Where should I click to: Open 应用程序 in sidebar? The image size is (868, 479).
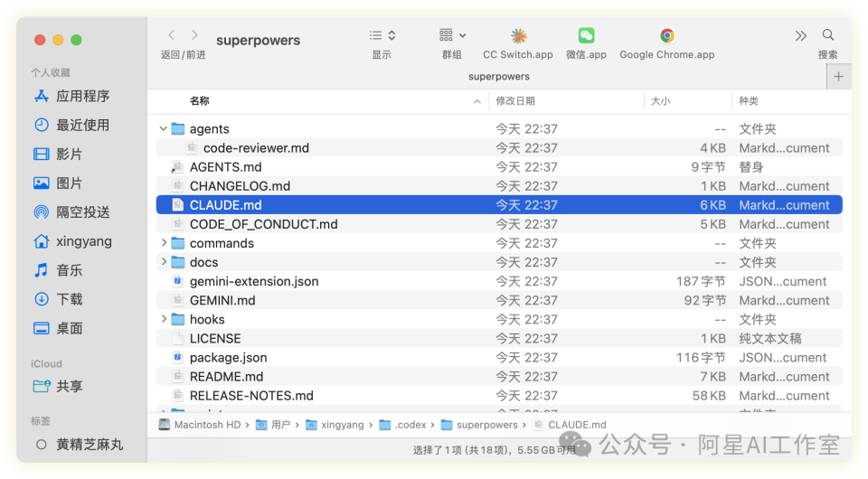[71, 96]
